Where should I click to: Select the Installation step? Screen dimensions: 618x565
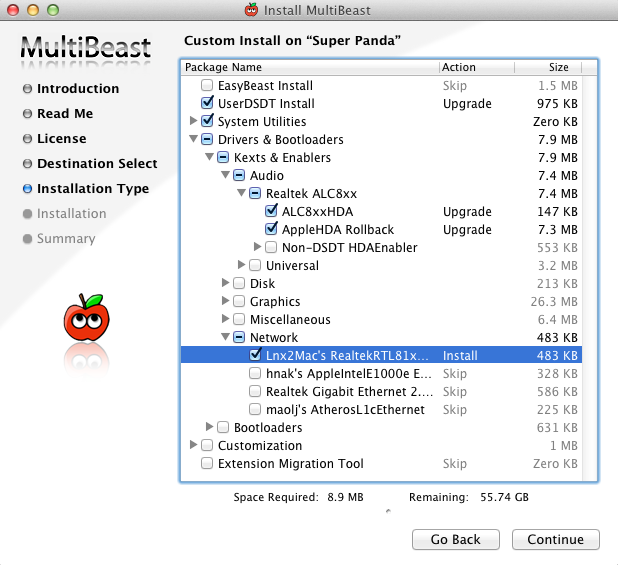(x=71, y=214)
